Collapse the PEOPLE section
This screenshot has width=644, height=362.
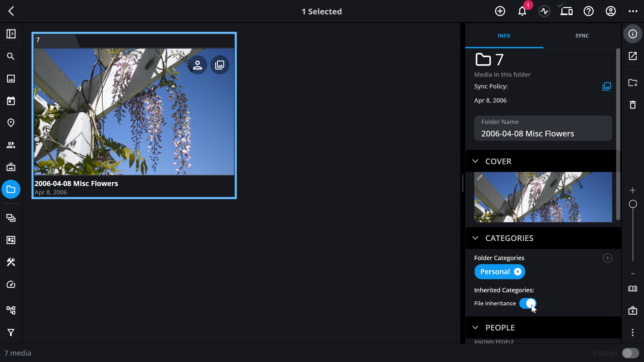(475, 327)
